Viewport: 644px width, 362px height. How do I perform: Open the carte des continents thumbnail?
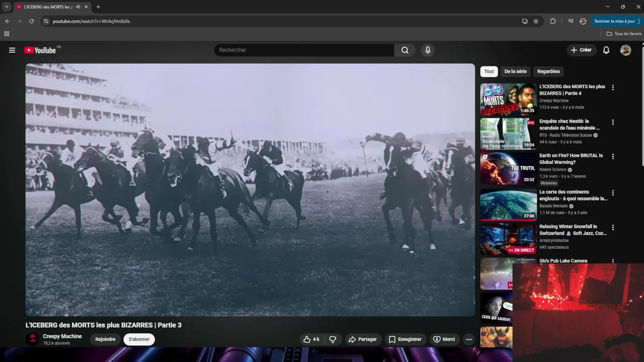tap(508, 205)
